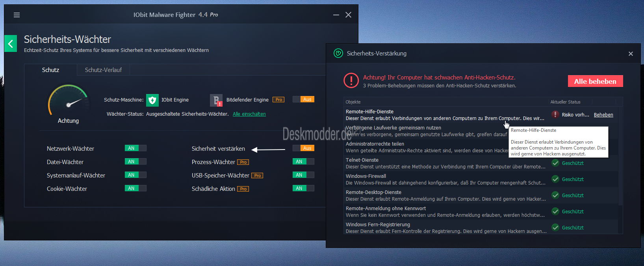Click the red risk icon for Remote-Hilfe-Dienste

point(555,115)
